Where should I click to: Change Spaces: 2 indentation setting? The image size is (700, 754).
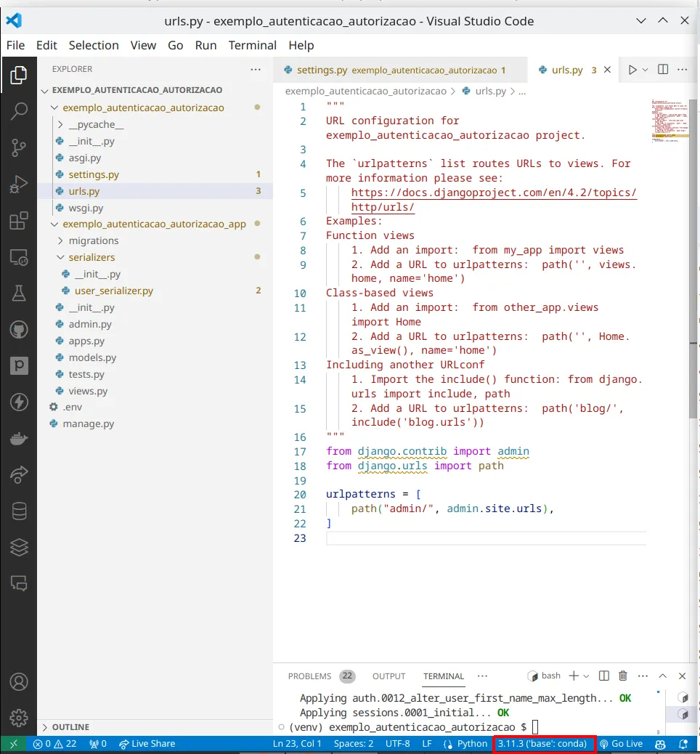click(354, 743)
